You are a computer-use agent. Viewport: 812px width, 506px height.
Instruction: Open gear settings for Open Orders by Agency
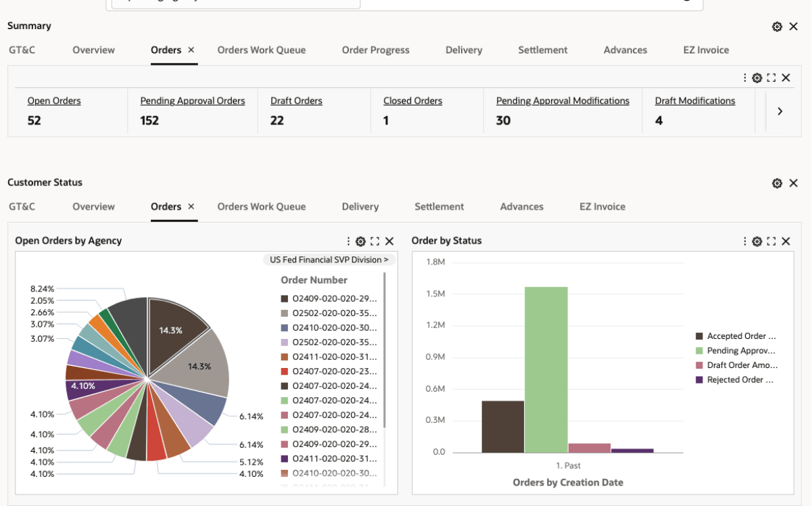(x=361, y=241)
